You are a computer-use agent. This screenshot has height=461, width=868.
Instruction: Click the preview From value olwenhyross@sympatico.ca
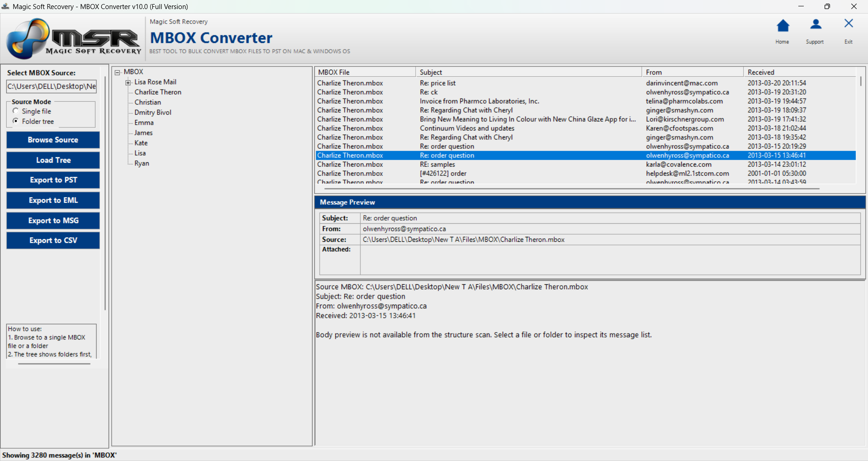pyautogui.click(x=404, y=229)
